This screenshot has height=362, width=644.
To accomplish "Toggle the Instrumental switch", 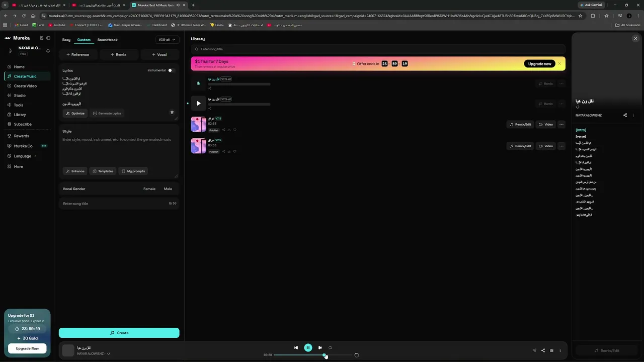I will (171, 70).
